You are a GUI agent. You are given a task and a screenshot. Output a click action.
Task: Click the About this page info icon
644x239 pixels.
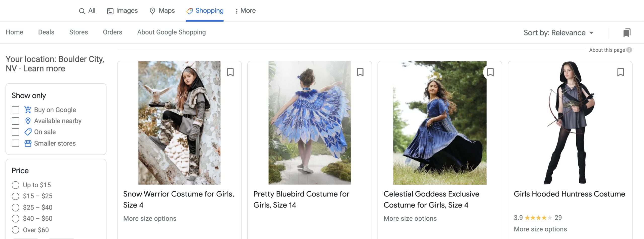[629, 50]
